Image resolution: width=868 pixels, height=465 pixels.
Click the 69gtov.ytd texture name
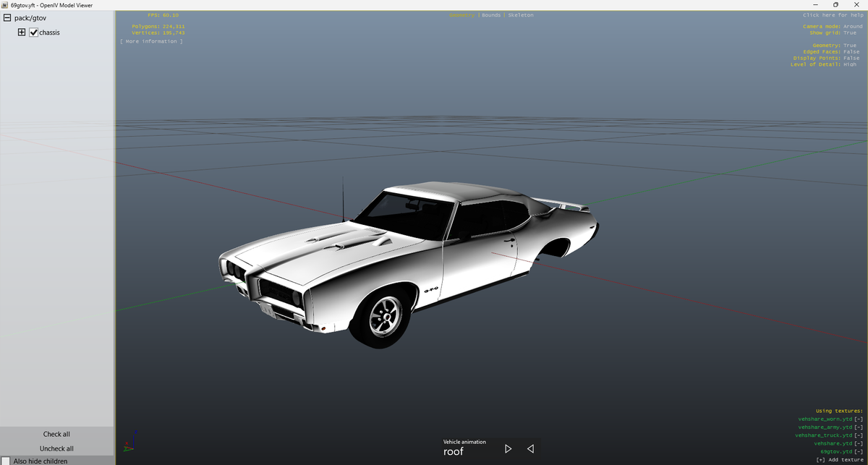point(836,451)
